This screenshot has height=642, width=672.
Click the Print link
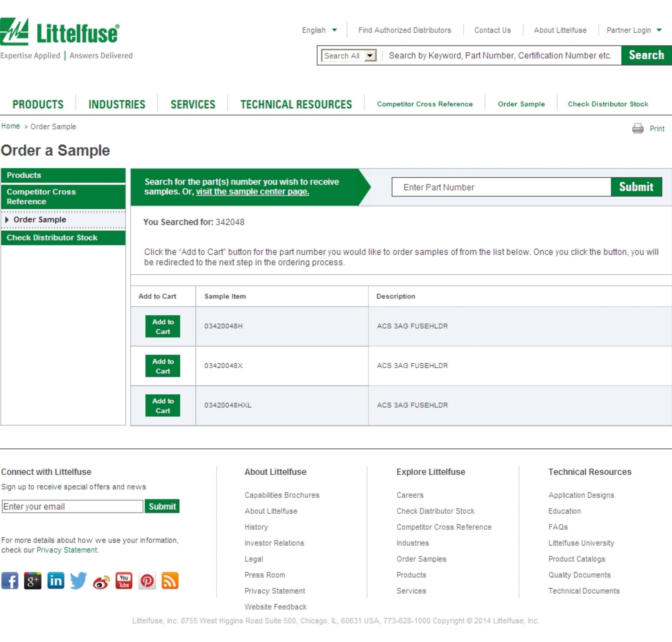coord(657,129)
